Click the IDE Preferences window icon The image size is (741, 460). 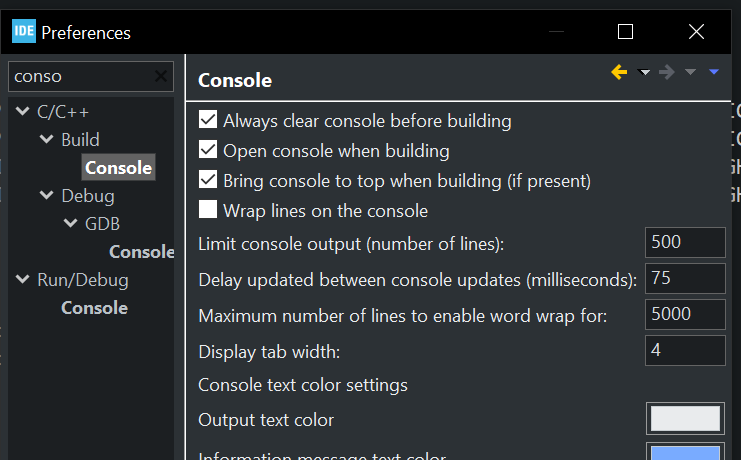[x=24, y=32]
